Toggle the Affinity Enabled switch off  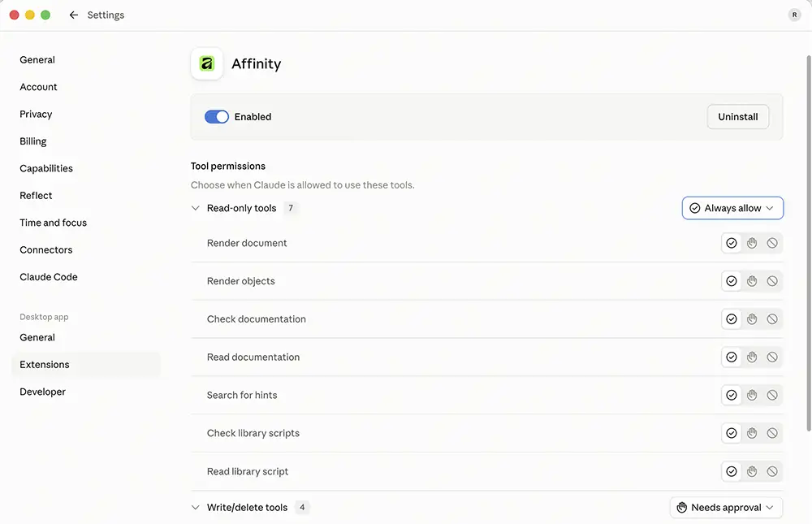(217, 117)
